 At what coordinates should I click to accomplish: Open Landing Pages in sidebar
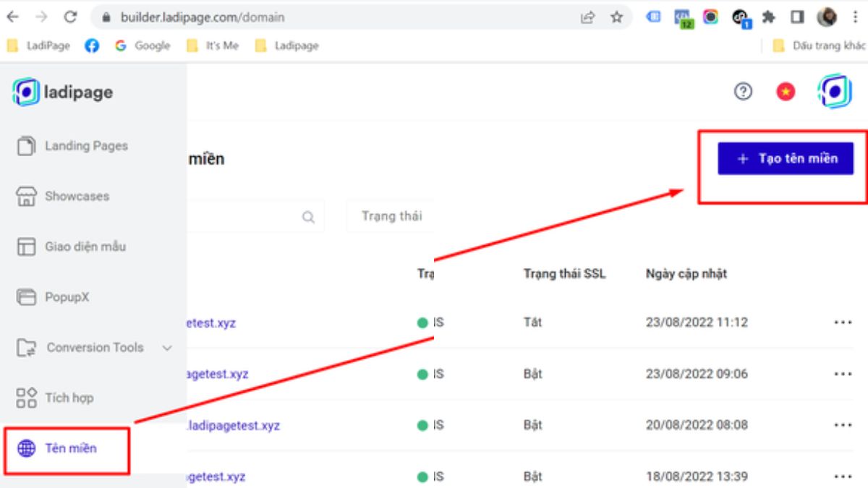click(86, 146)
